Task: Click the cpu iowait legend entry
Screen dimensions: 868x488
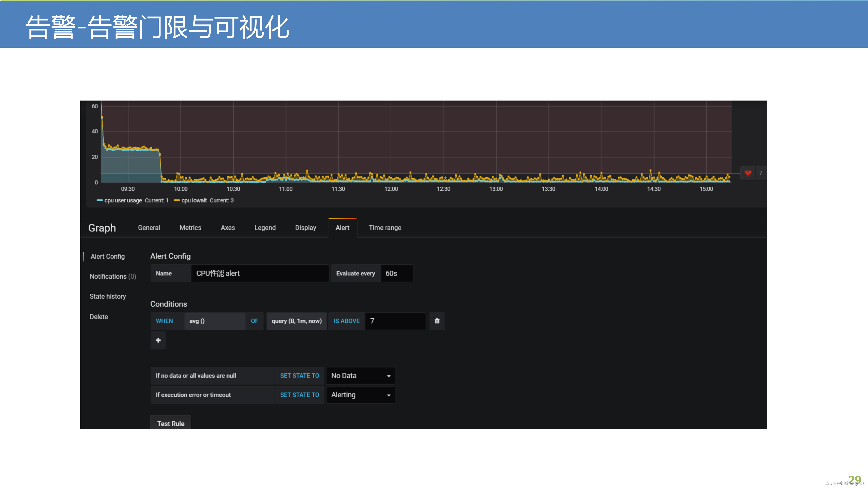Action: point(194,200)
